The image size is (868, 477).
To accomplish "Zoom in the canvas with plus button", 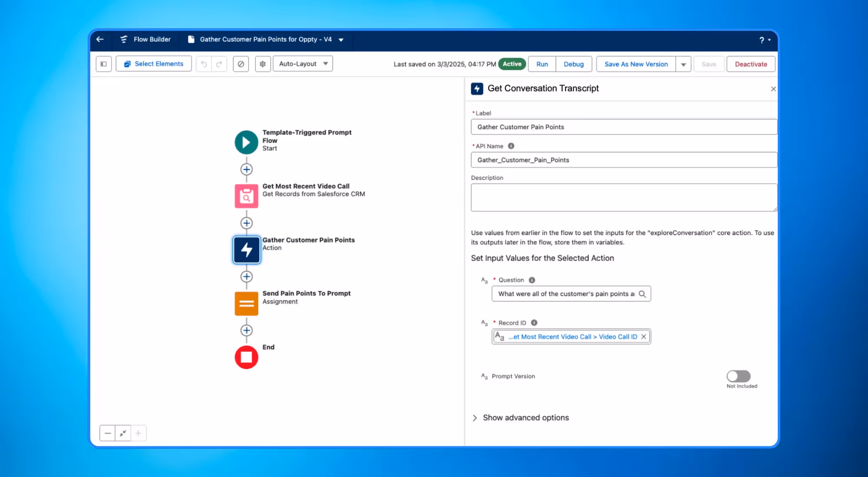I will tap(138, 433).
